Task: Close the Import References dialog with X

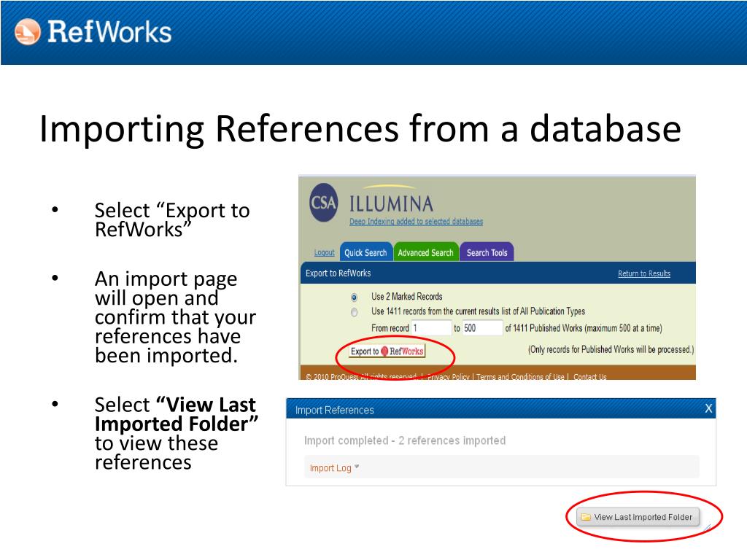Action: [708, 408]
